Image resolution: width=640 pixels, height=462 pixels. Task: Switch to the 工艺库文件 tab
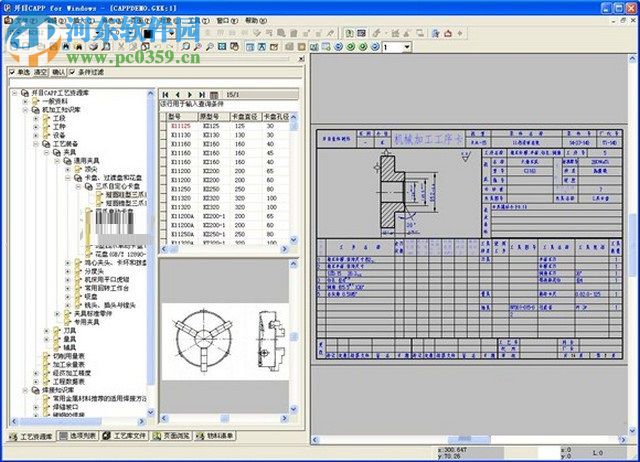(x=128, y=436)
